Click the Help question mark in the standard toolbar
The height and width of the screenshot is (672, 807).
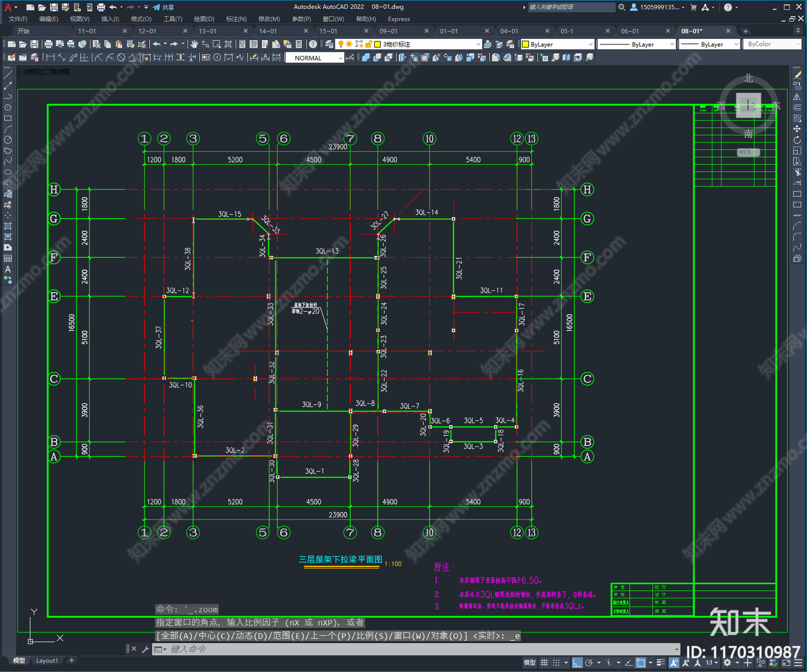tap(313, 44)
